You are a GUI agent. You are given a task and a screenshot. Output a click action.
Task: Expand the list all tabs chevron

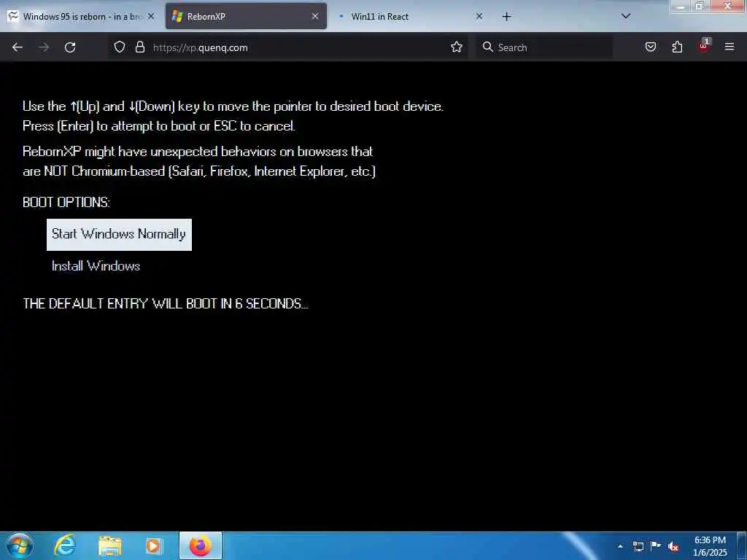click(x=626, y=16)
